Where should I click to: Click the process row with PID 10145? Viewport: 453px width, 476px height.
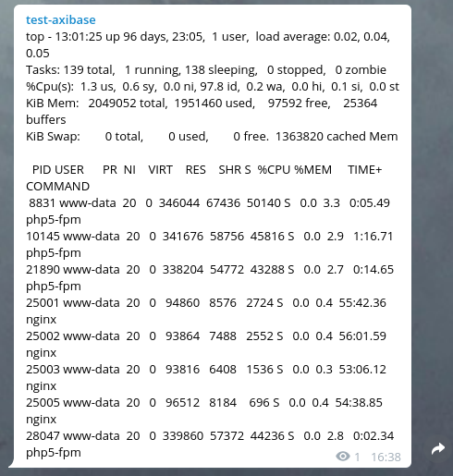click(x=210, y=244)
